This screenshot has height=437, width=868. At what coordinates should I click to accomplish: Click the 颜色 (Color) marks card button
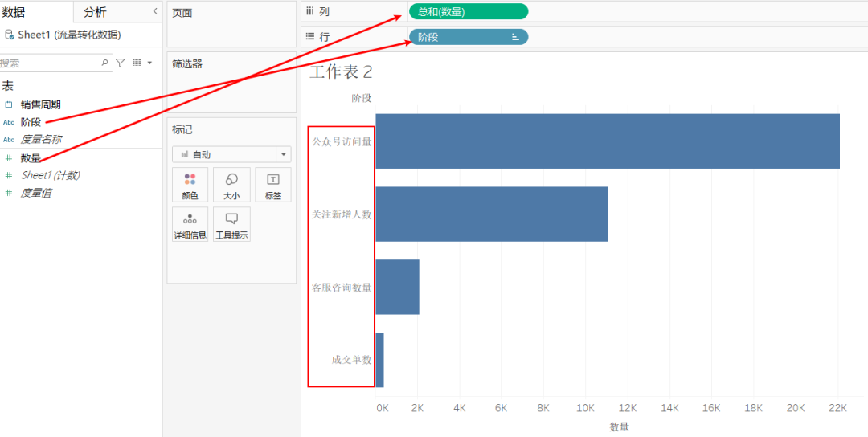tap(190, 185)
